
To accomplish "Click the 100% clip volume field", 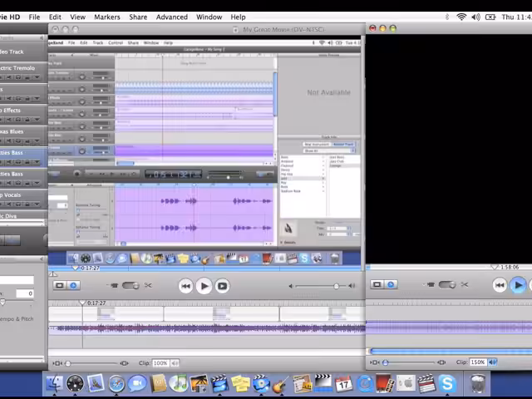I will pos(160,363).
